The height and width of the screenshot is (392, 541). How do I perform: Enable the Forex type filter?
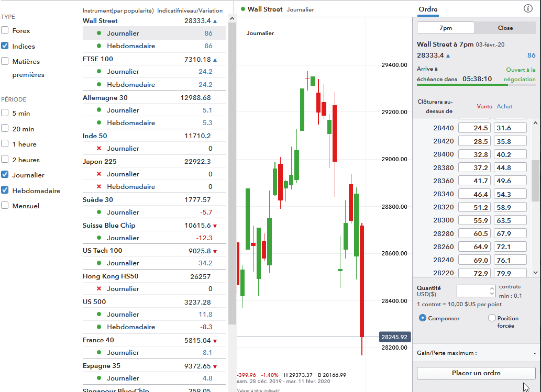coord(5,30)
